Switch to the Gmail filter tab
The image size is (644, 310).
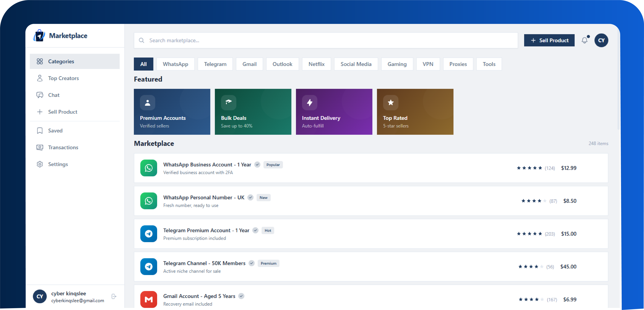249,64
